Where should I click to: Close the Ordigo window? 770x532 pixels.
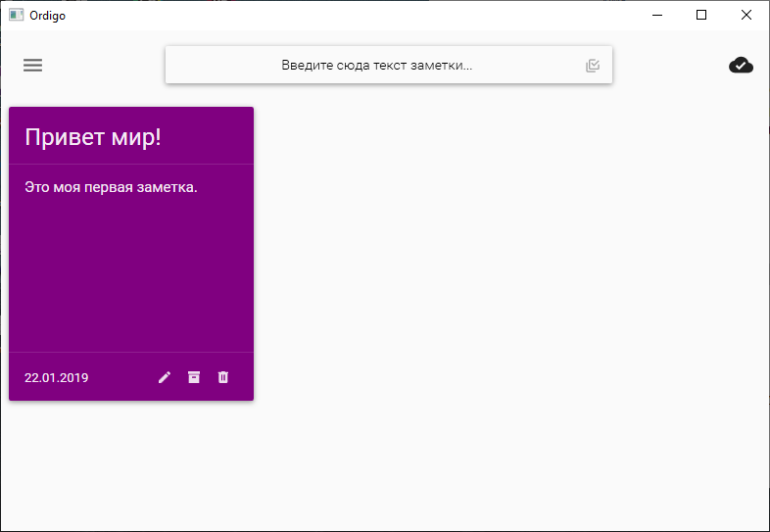coord(746,16)
